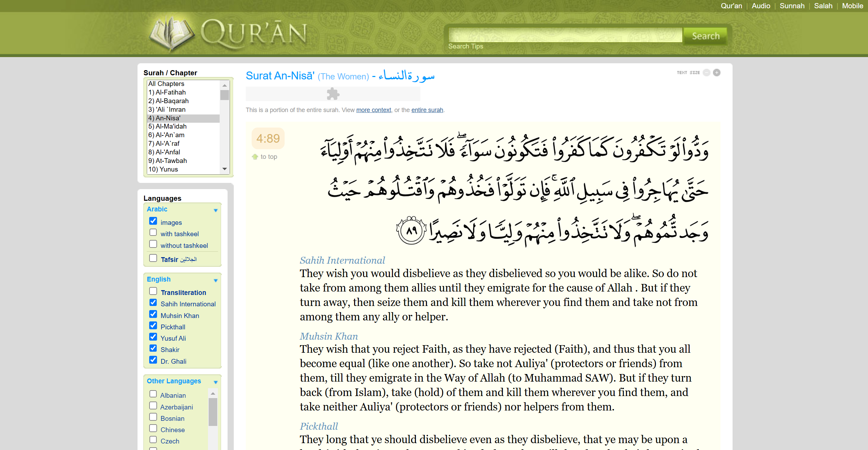Collapse the Arabic language section
The width and height of the screenshot is (868, 450).
point(216,210)
